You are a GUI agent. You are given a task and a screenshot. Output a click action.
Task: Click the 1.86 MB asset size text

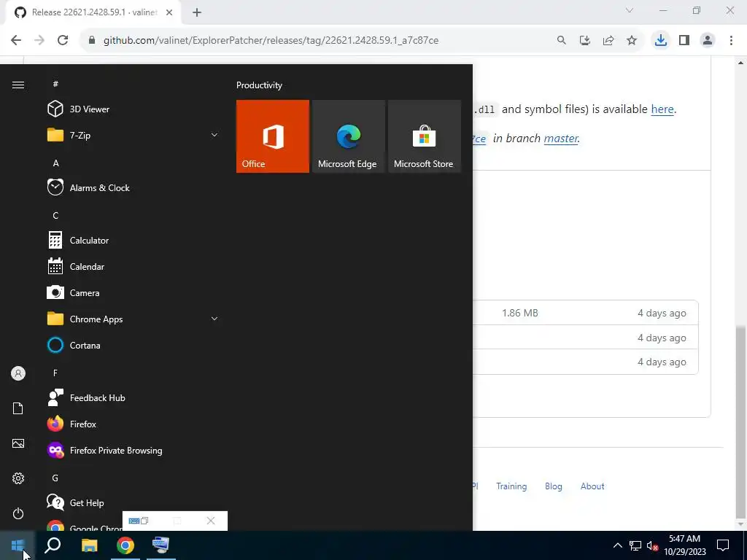tap(519, 313)
